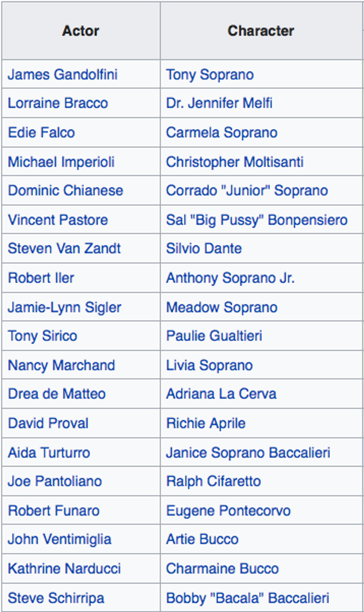Click the Adriana La Cerva link
The width and height of the screenshot is (364, 612).
click(221, 394)
